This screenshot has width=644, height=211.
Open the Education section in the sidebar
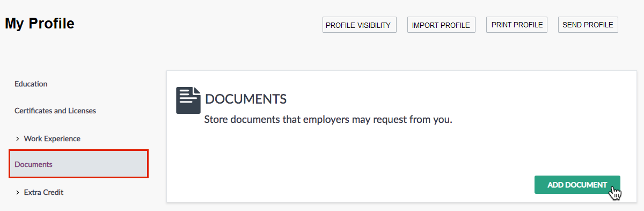pyautogui.click(x=31, y=84)
